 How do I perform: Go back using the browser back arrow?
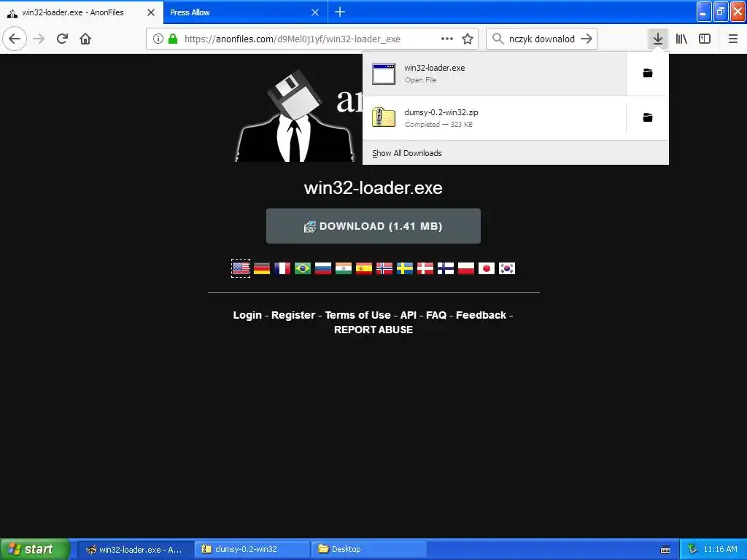coord(15,39)
